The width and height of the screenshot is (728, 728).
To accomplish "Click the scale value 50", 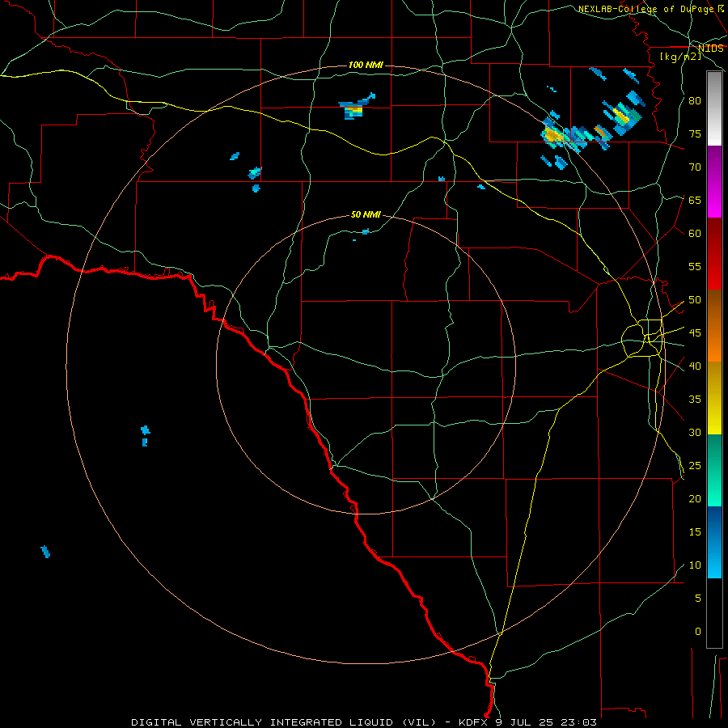I will point(695,300).
